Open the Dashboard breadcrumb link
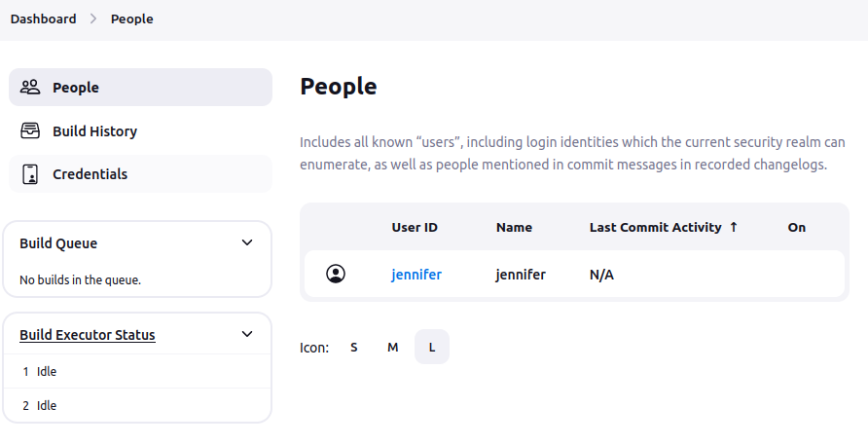This screenshot has height=445, width=868. click(x=43, y=19)
